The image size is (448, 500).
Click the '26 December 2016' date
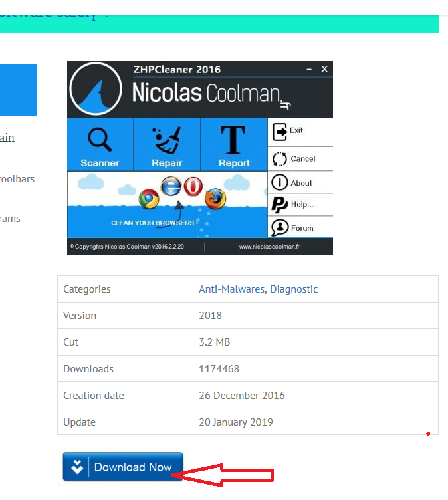point(242,396)
